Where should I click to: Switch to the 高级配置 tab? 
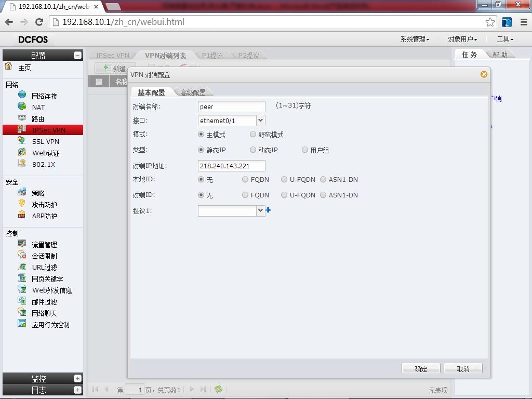(193, 92)
